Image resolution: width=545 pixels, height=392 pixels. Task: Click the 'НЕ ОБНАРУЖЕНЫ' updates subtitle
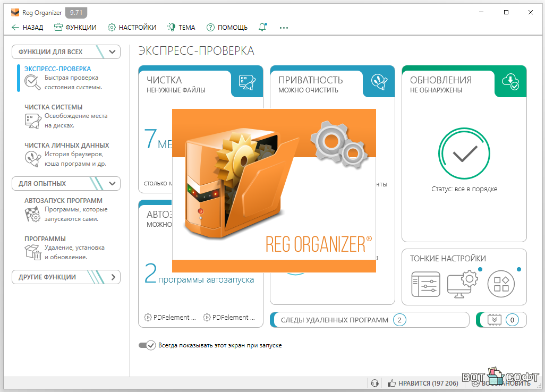click(436, 90)
